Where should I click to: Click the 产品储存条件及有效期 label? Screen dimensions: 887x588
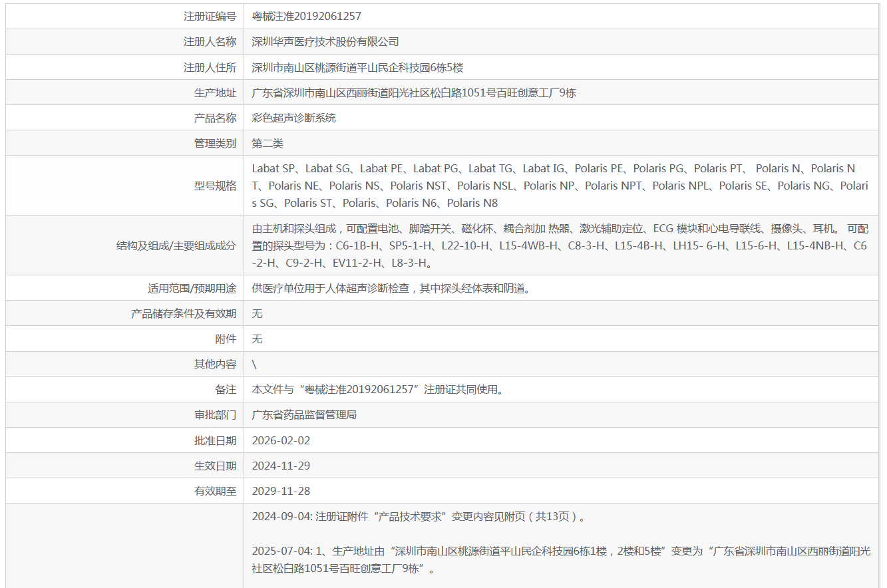point(184,313)
